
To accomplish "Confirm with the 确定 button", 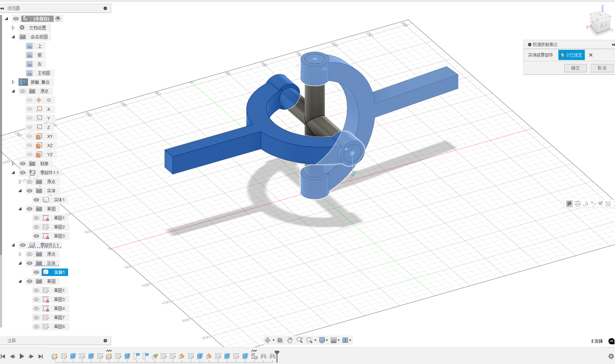I will coord(575,68).
